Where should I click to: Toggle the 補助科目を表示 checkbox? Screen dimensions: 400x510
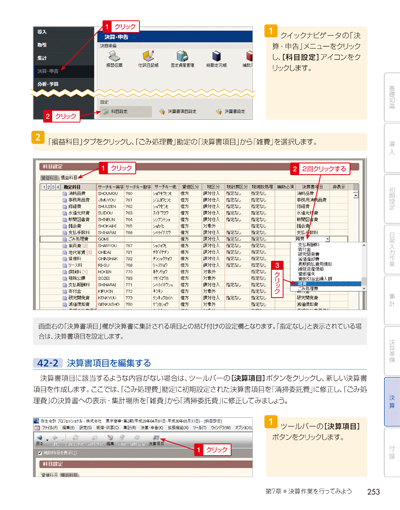point(40,453)
